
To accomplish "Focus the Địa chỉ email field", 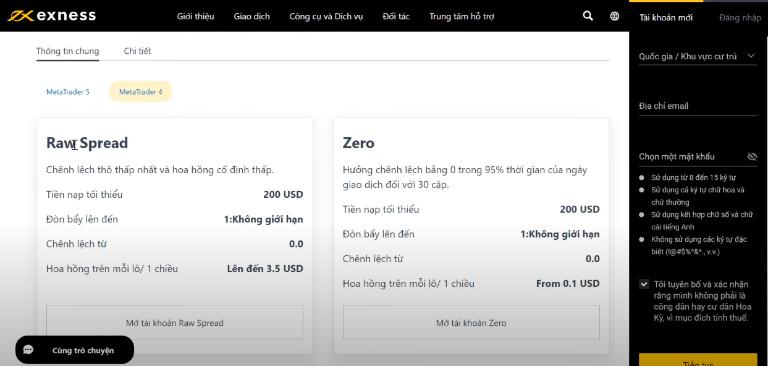I will (698, 106).
